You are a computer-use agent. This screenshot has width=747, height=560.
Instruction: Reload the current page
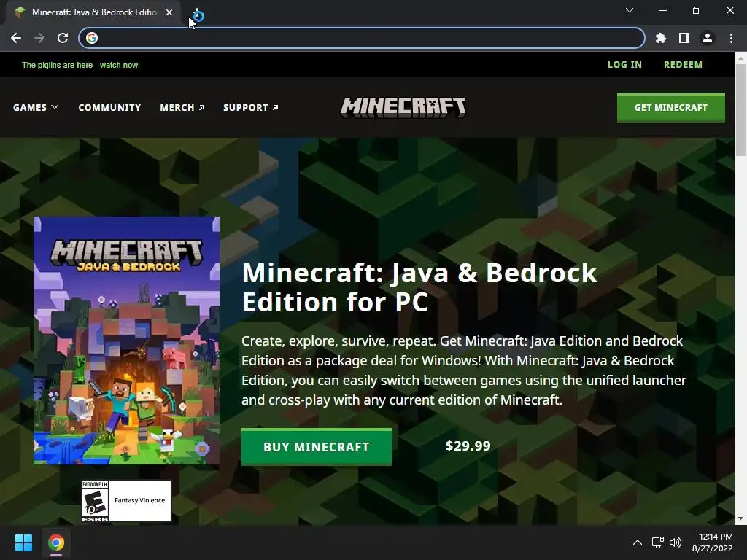pos(63,38)
